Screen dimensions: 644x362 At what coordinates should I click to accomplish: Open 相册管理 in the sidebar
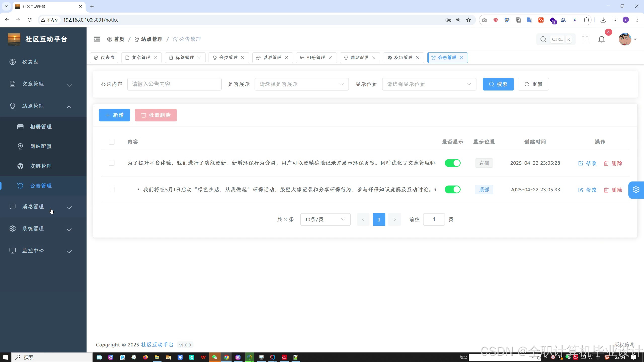pyautogui.click(x=41, y=127)
